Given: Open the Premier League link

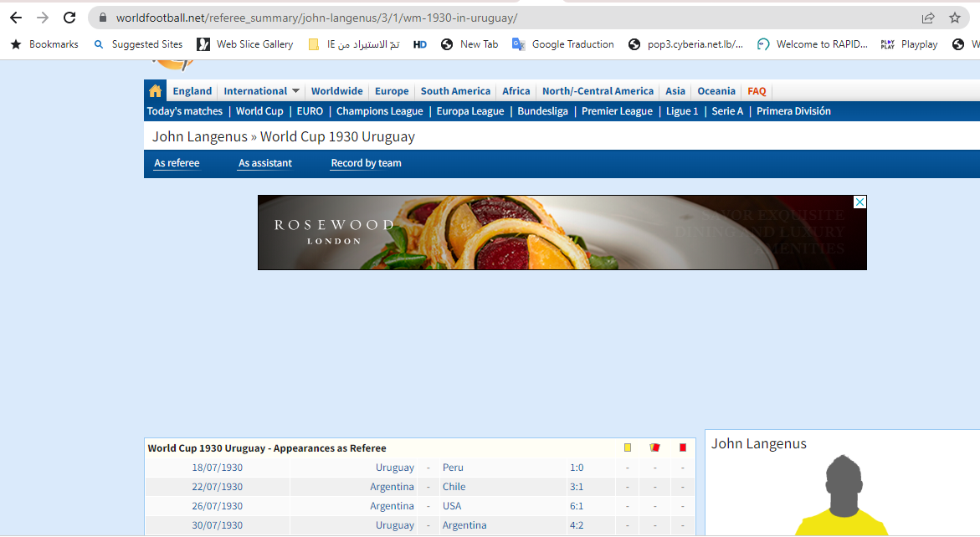Looking at the screenshot, I should tap(617, 111).
